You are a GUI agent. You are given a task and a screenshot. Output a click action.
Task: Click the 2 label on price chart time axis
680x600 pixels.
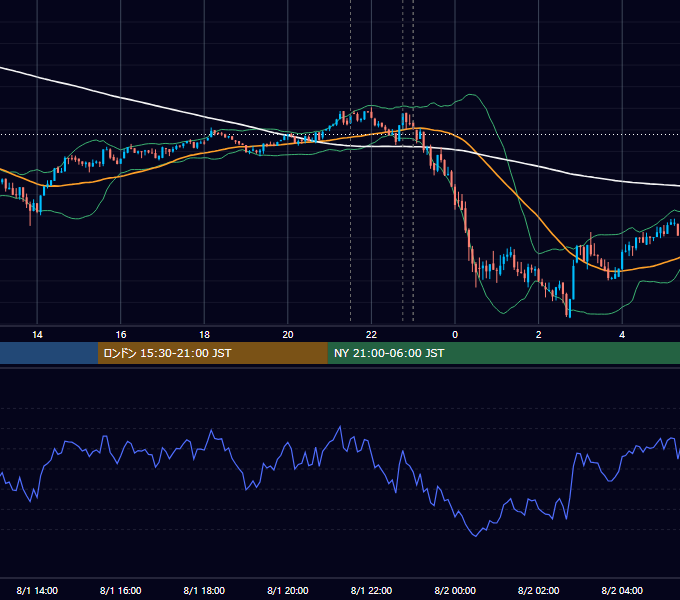point(538,335)
